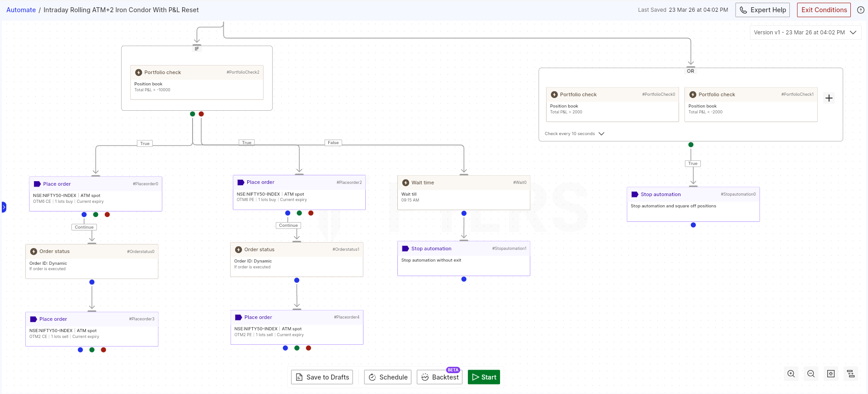Select the Continue label under Placeorder2
The width and height of the screenshot is (868, 394).
[288, 225]
